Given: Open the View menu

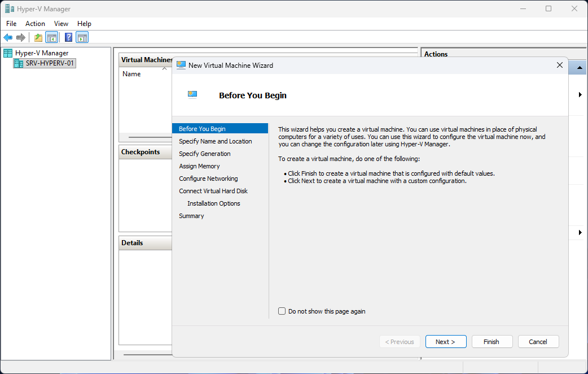Looking at the screenshot, I should (x=61, y=24).
